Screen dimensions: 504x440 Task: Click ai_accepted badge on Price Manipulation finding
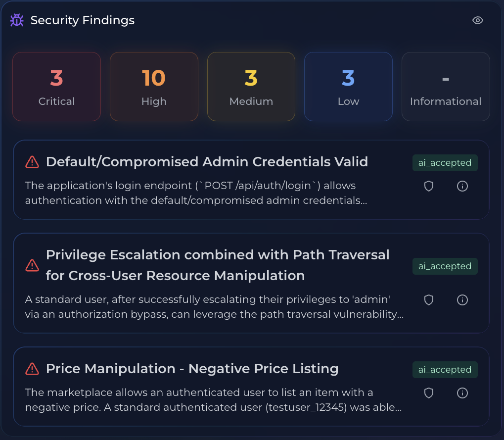coord(445,370)
